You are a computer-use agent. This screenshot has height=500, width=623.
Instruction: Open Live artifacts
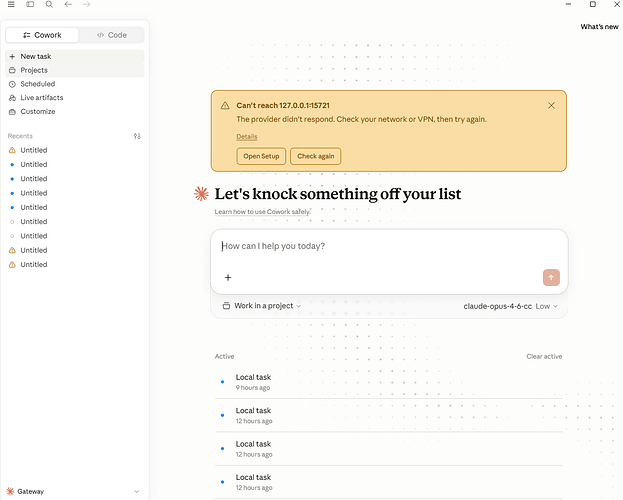75,98
